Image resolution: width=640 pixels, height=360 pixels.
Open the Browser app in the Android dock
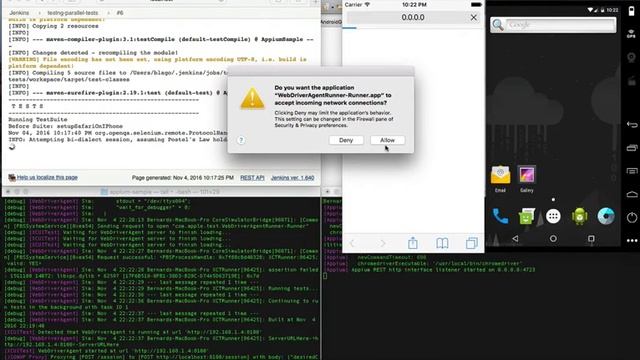(606, 216)
